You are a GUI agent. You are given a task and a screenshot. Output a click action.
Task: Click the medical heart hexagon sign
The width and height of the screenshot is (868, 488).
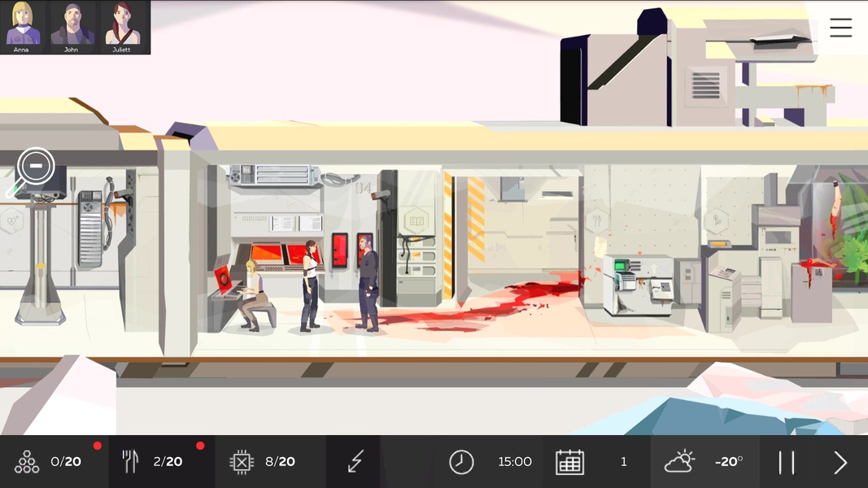pos(11,221)
